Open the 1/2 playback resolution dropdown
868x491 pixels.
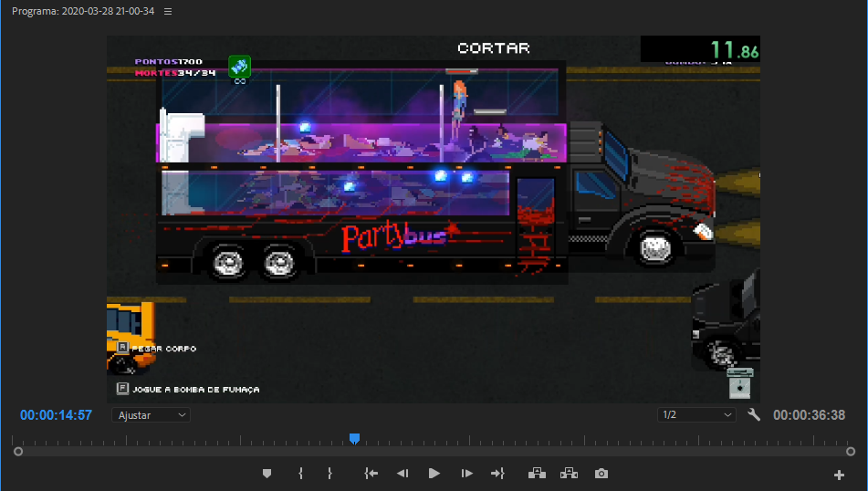[696, 414]
